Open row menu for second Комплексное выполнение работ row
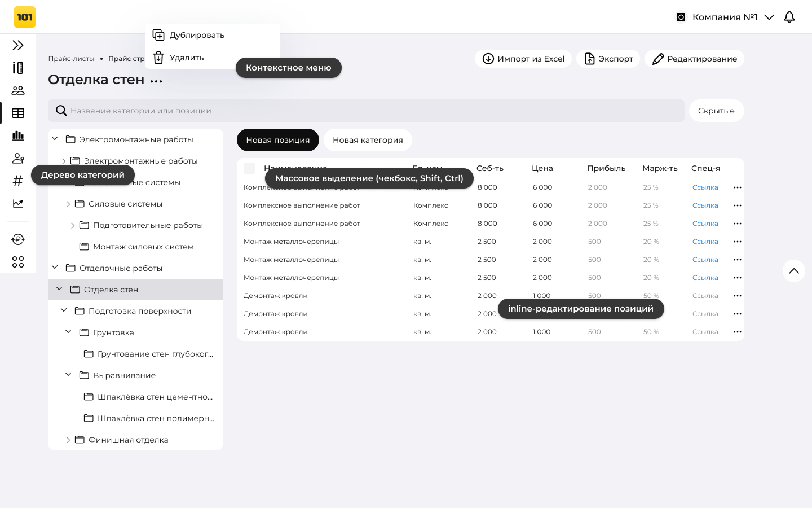This screenshot has height=508, width=812. coord(738,205)
